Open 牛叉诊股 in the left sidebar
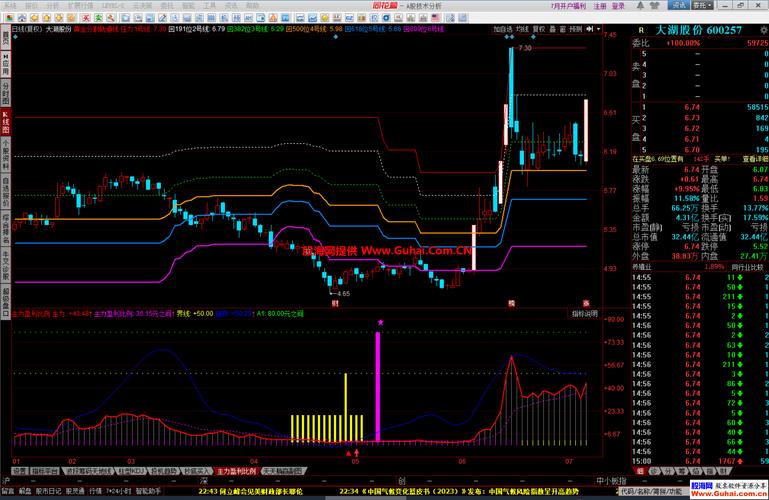Screen dimensions: 769x500 (x=5, y=265)
